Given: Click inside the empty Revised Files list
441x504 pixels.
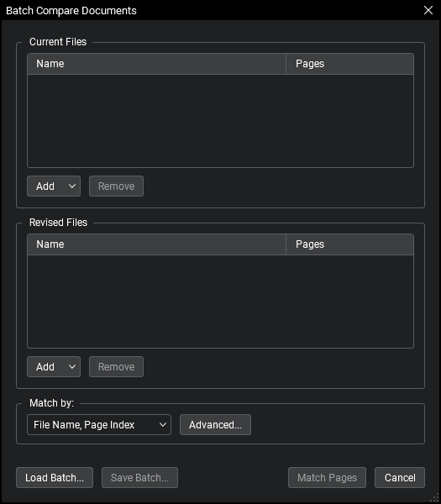Looking at the screenshot, I should [220, 302].
